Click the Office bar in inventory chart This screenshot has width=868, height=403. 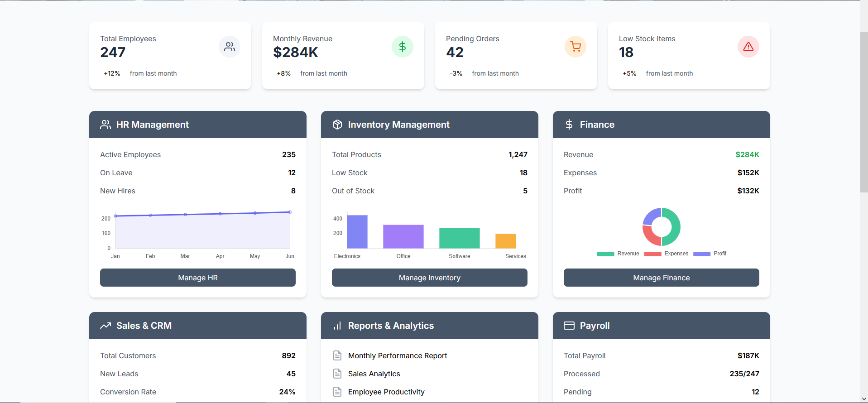click(x=403, y=237)
